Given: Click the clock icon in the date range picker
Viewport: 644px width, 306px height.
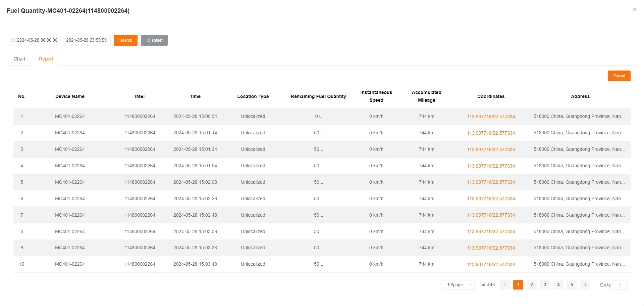Looking at the screenshot, I should point(13,40).
